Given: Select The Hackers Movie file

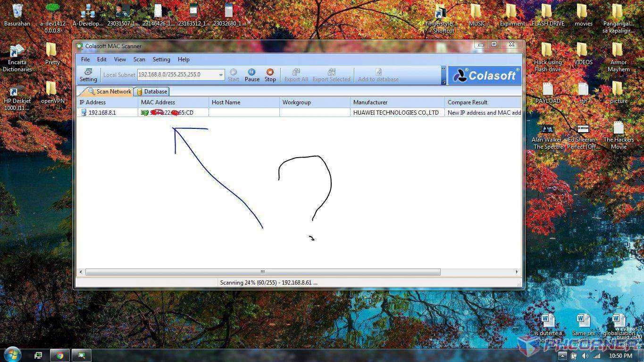Looking at the screenshot, I should point(618,135).
